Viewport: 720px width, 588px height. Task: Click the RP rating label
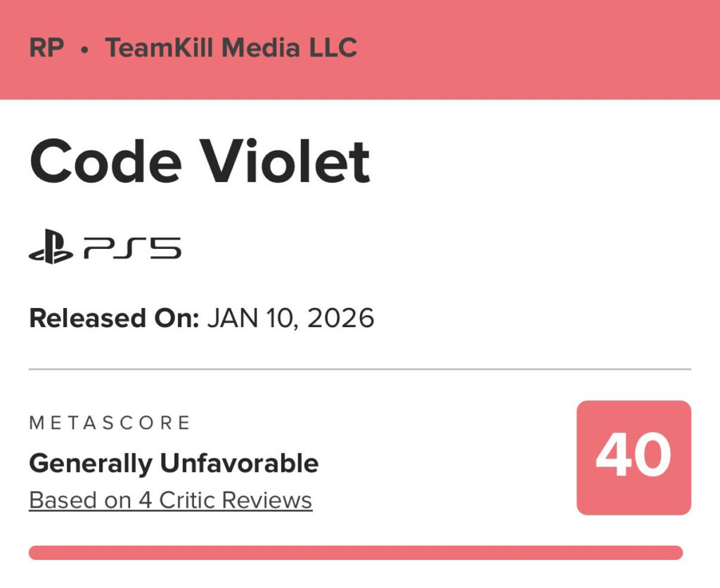46,49
